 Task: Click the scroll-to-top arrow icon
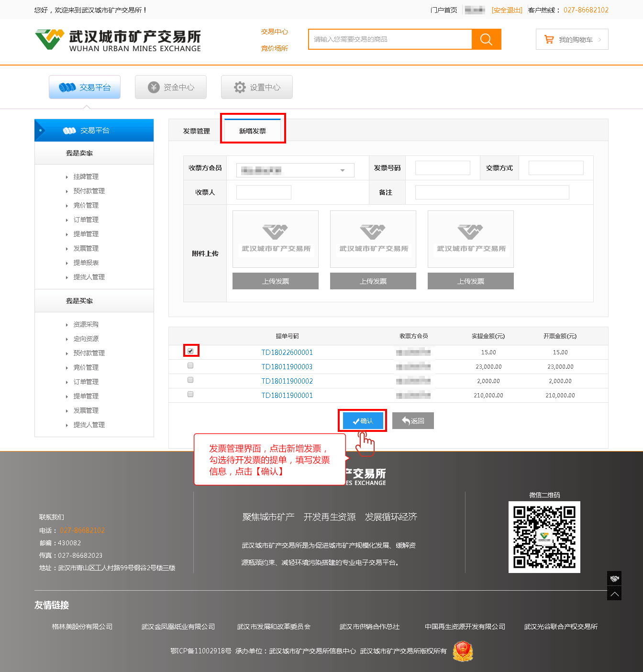point(614,594)
